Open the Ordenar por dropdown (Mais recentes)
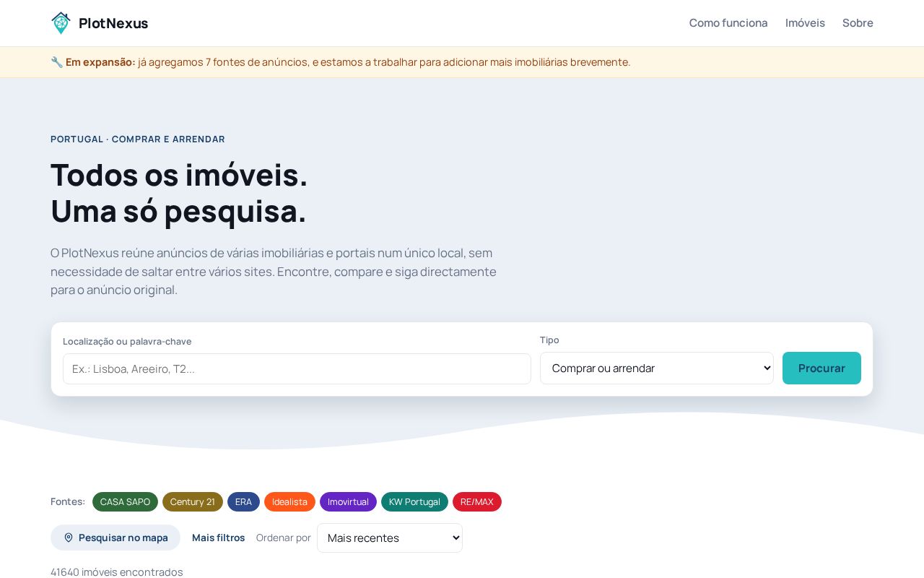The image size is (924, 578). 390,538
